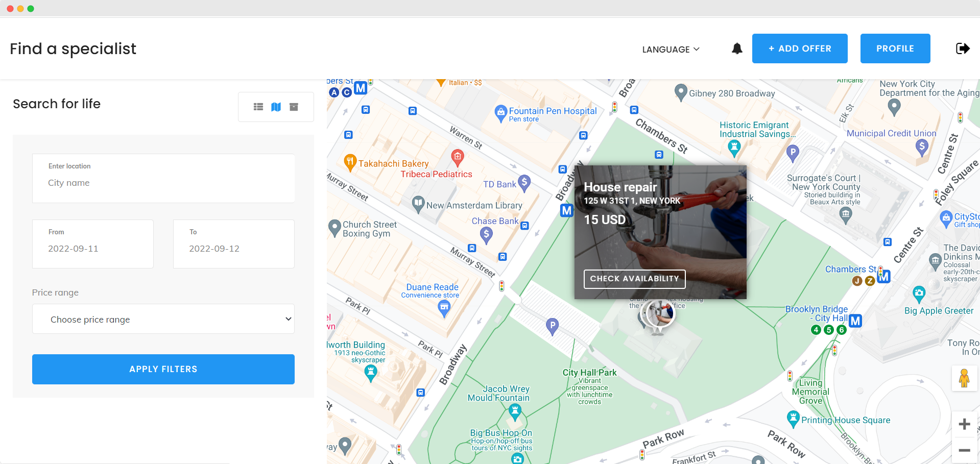
Task: Open the PROFILE page
Action: pos(895,48)
